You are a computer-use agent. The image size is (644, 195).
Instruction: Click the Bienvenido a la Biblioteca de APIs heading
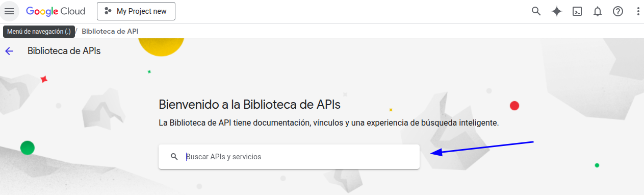pos(250,105)
